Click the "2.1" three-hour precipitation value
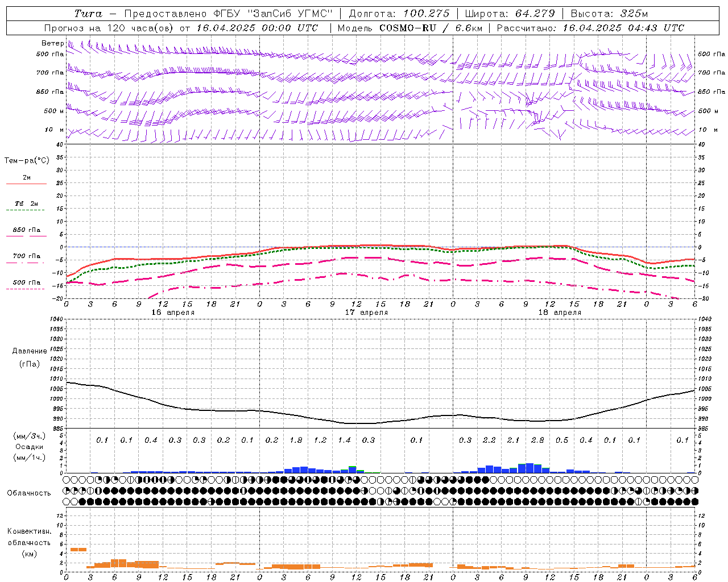Viewport: 728px width, 582px height. click(x=513, y=440)
